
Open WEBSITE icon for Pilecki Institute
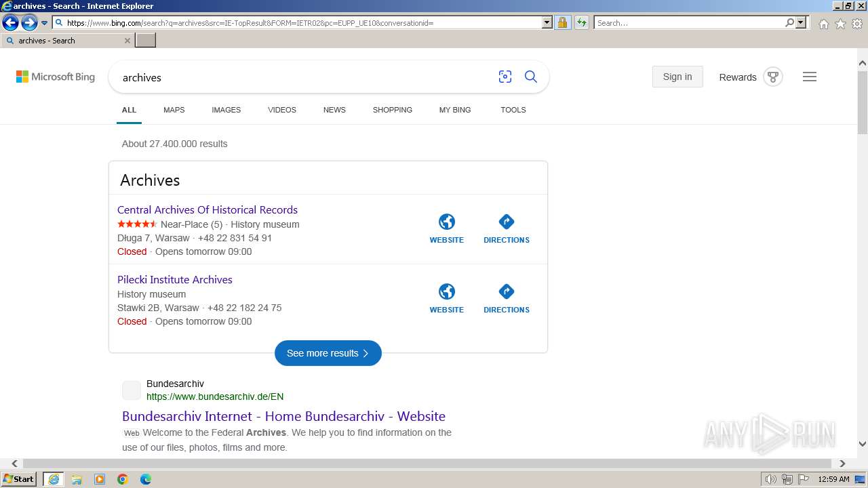pyautogui.click(x=447, y=298)
